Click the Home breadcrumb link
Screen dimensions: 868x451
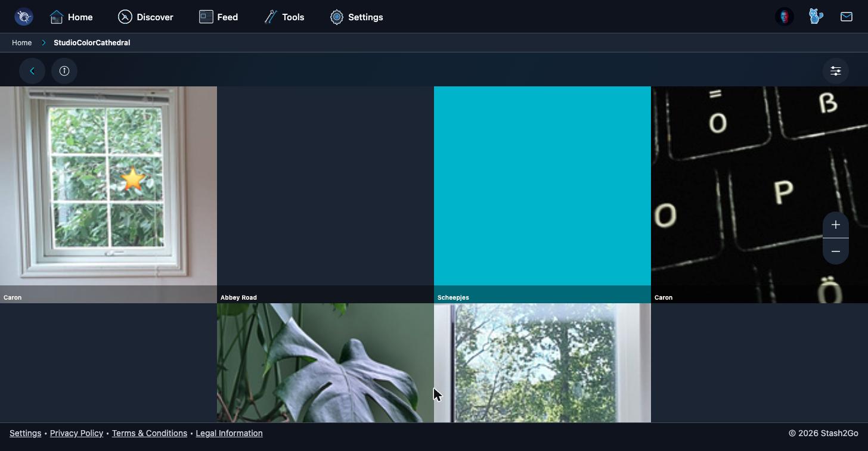[22, 43]
